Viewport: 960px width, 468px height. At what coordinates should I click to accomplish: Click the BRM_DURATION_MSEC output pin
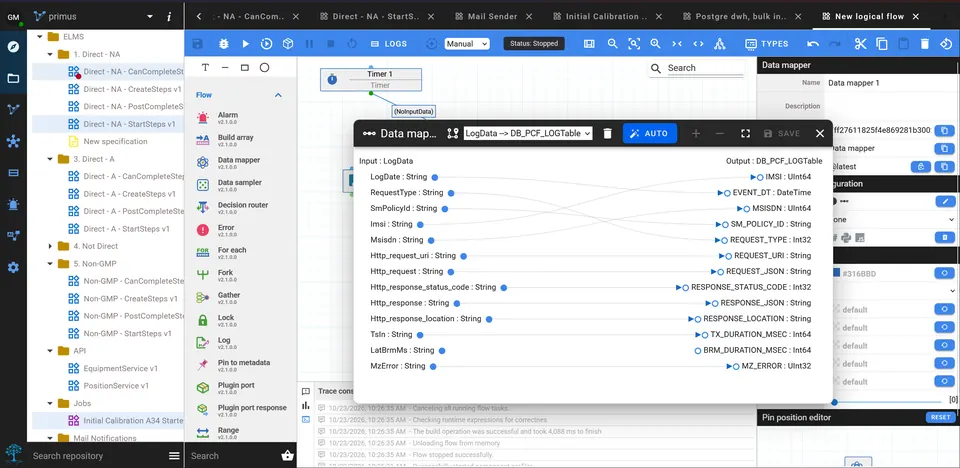(698, 350)
